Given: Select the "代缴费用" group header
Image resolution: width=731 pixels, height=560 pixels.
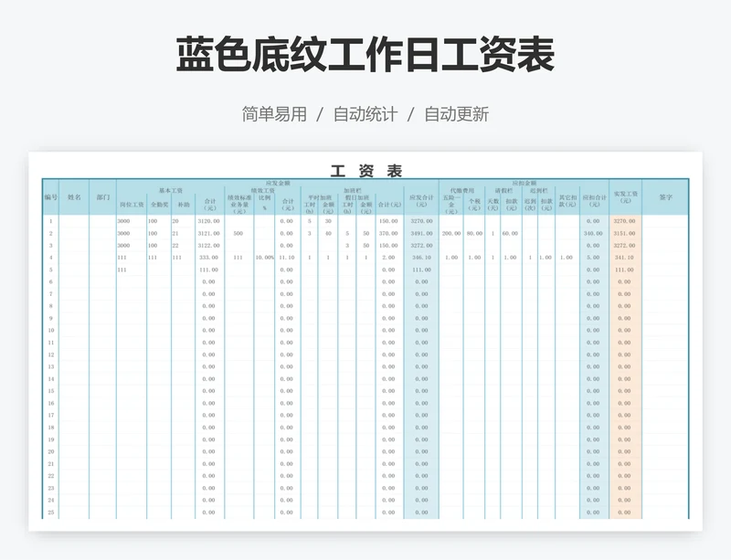Looking at the screenshot, I should coord(462,191).
